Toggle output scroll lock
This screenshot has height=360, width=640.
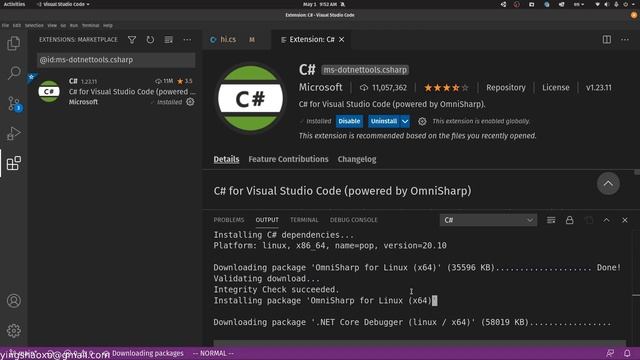pyautogui.click(x=569, y=220)
